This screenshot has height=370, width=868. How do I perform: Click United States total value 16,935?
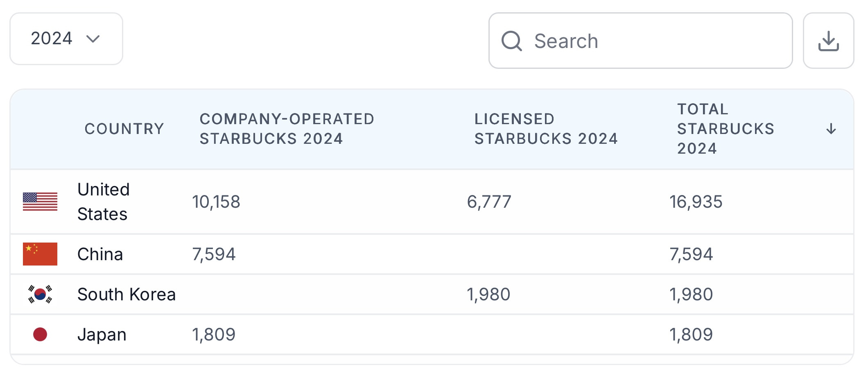696,202
